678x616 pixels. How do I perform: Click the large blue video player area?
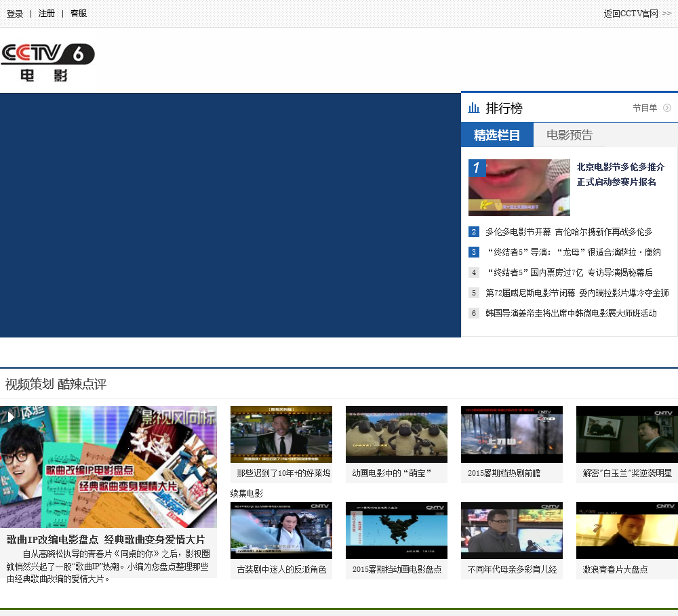[231, 215]
